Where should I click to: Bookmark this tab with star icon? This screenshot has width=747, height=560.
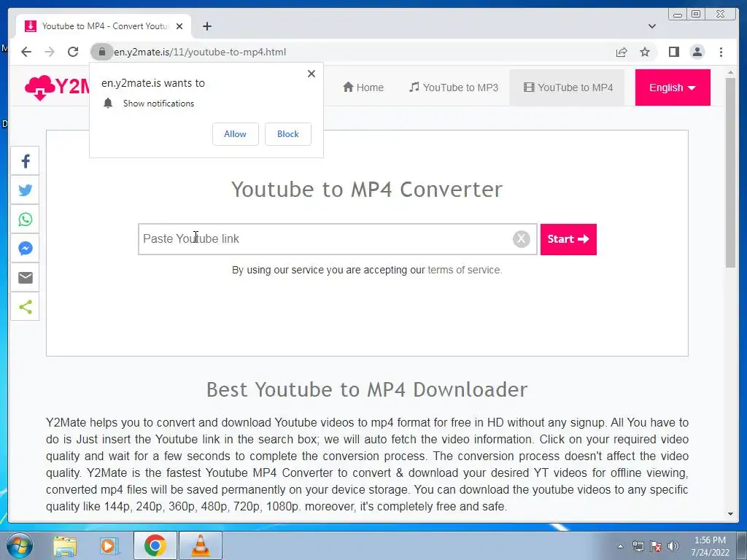coord(645,52)
